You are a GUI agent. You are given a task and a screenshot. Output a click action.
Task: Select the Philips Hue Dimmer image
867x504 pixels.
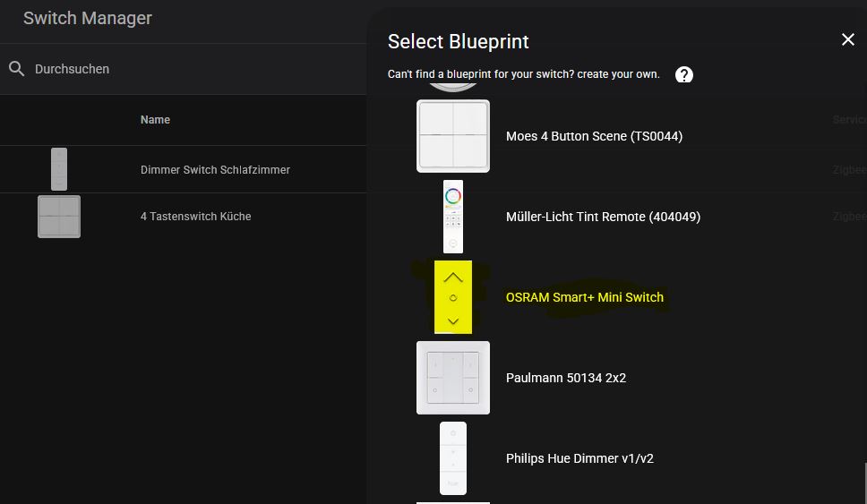[453, 458]
